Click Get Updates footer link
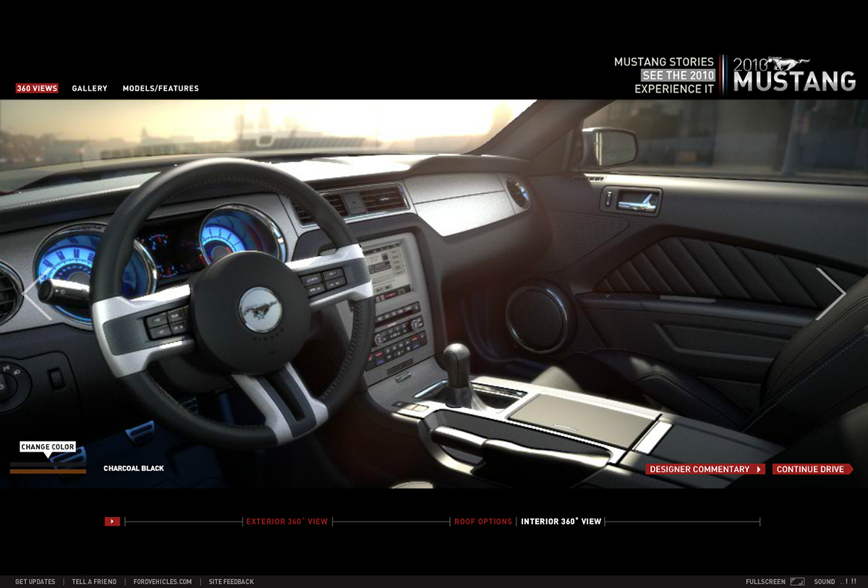Screen dimensions: 868x588 (x=35, y=581)
